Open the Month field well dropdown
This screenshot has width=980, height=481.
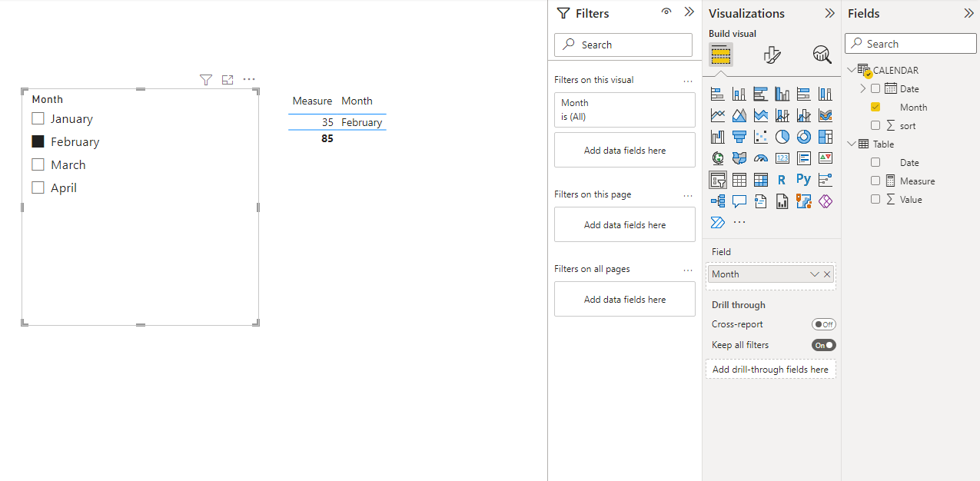[815, 274]
